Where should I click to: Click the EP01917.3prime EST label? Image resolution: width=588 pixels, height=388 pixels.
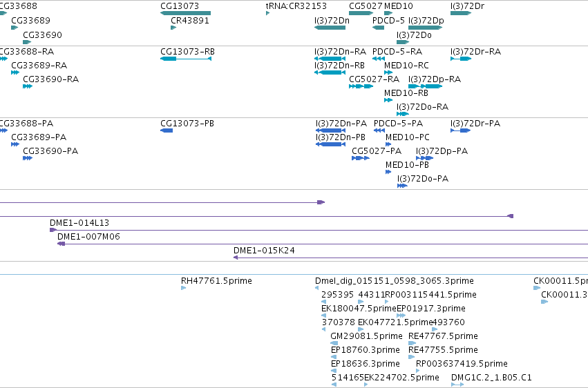431,309
